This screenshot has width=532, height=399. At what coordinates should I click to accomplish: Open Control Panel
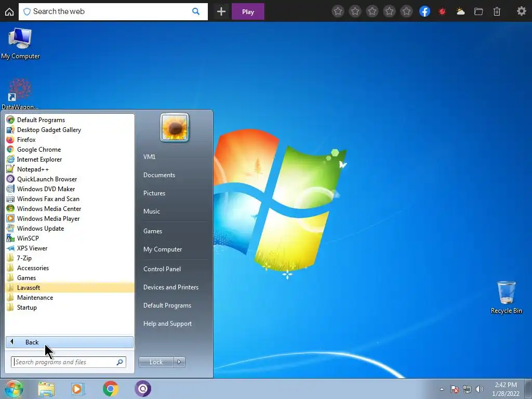[162, 269]
